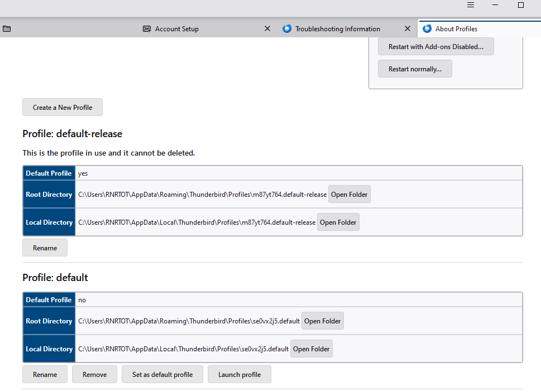This screenshot has width=541, height=392.
Task: Click default-release 'Default Profile' header cell
Action: click(x=49, y=173)
